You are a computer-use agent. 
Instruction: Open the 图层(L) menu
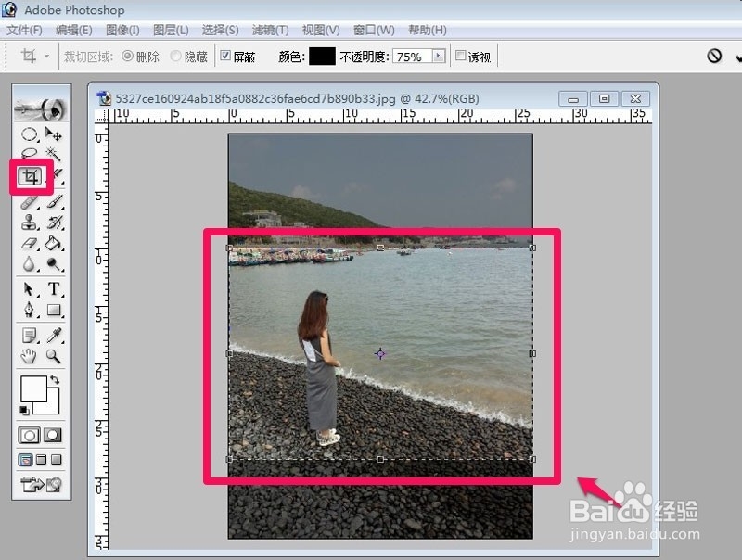pyautogui.click(x=171, y=31)
